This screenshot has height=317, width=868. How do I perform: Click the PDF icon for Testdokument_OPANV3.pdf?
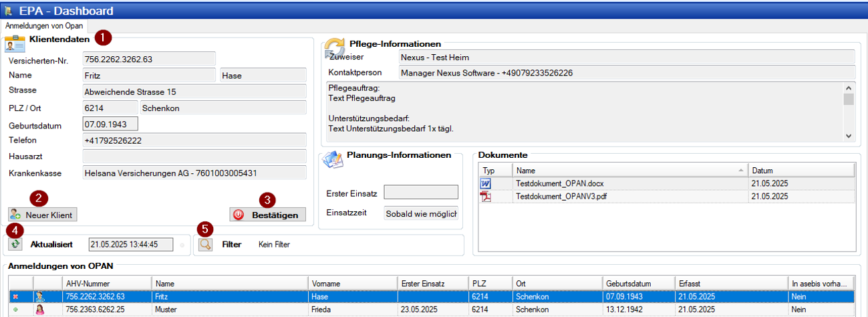tap(486, 197)
